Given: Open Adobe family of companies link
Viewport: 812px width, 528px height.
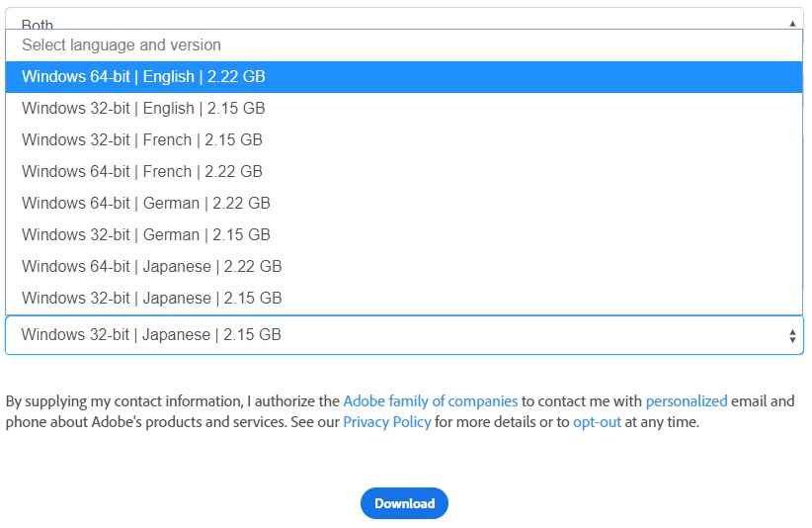Looking at the screenshot, I should coord(431,401).
